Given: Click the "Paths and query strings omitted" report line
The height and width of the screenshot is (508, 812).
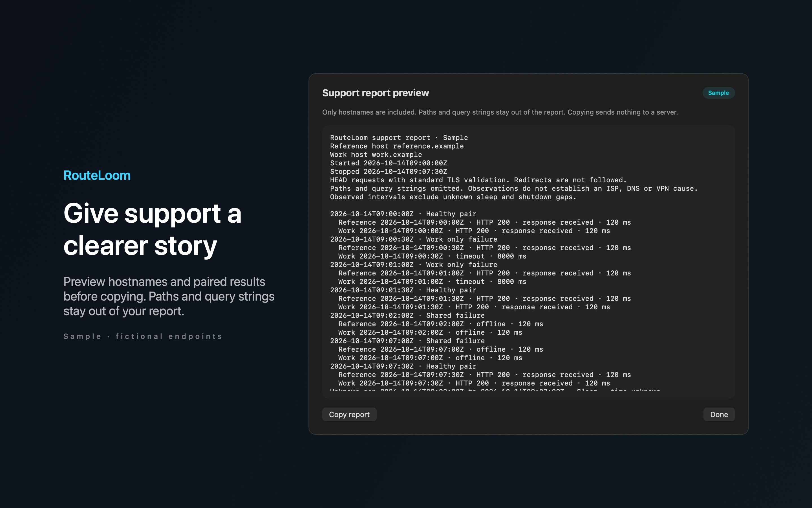Looking at the screenshot, I should (514, 189).
